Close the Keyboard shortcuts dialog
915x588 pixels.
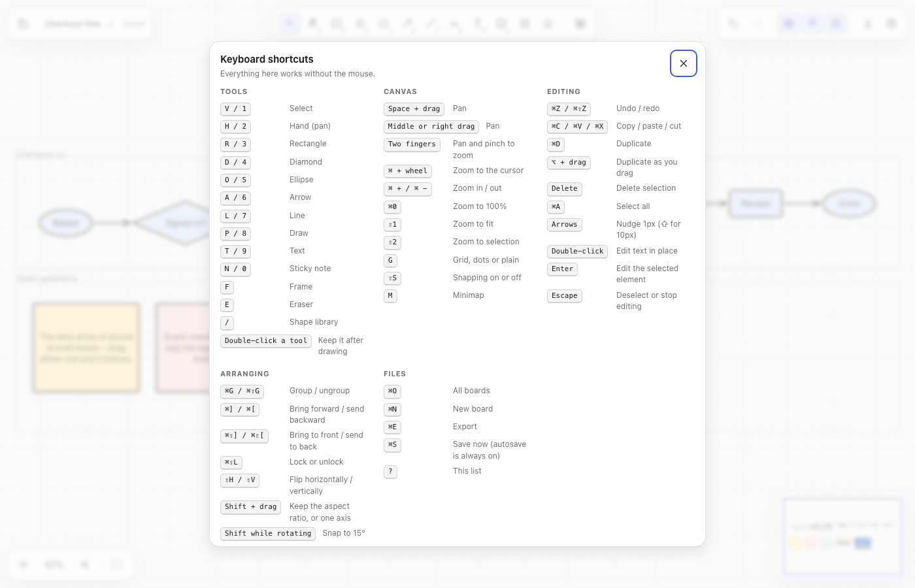(x=684, y=63)
